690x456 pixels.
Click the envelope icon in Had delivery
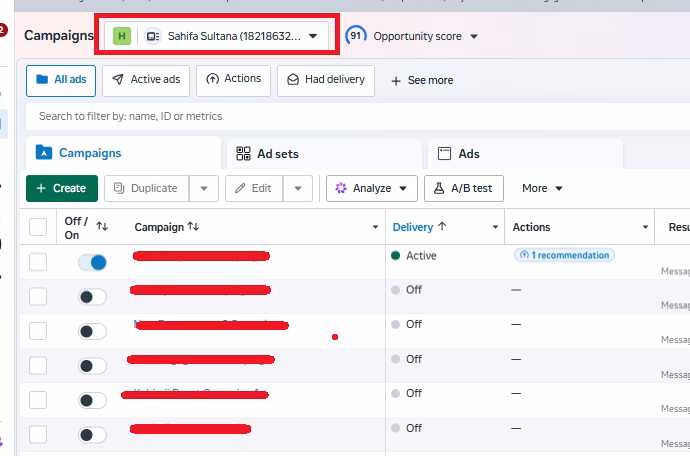point(293,79)
